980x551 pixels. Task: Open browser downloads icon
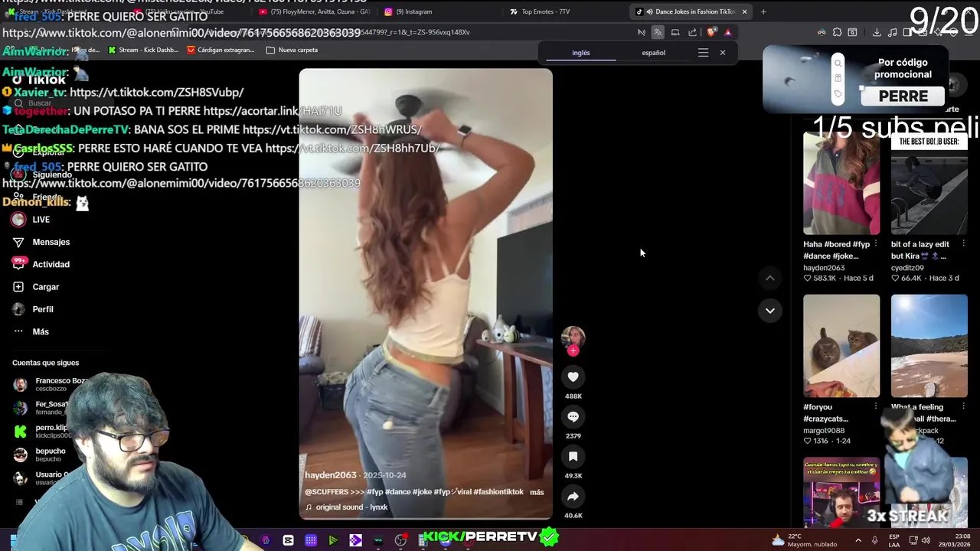877,32
